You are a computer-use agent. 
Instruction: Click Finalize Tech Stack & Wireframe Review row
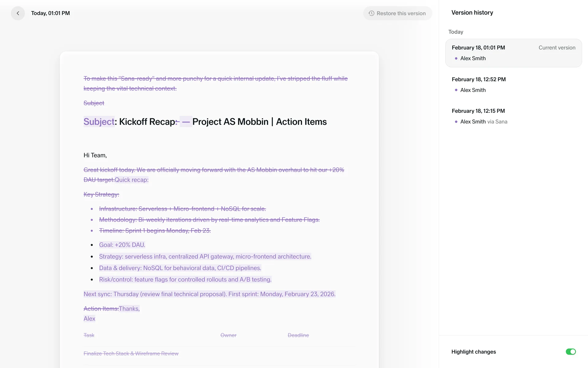(x=131, y=354)
